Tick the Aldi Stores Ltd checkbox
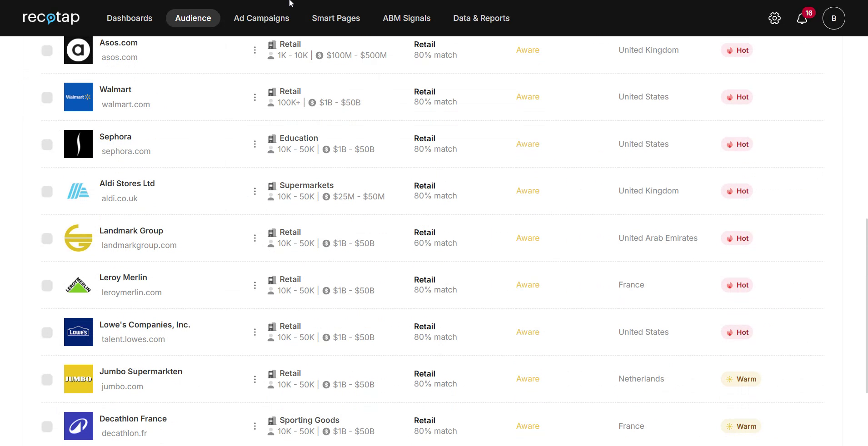 (47, 192)
